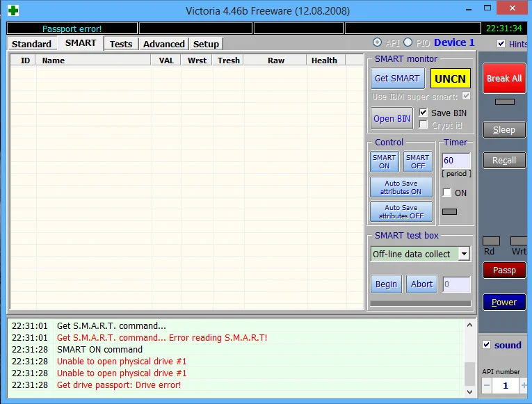This screenshot has height=404, width=532.
Task: Open the SMART tab
Action: tap(81, 43)
